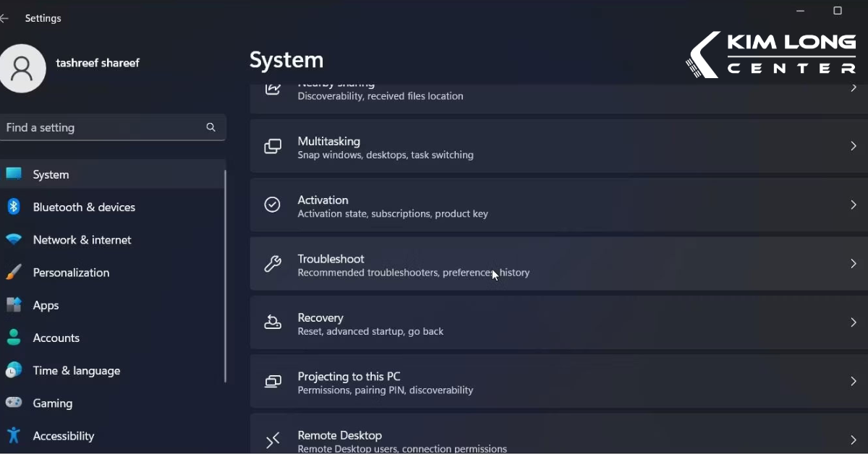Open the Accessibility section
868x454 pixels.
tap(64, 436)
